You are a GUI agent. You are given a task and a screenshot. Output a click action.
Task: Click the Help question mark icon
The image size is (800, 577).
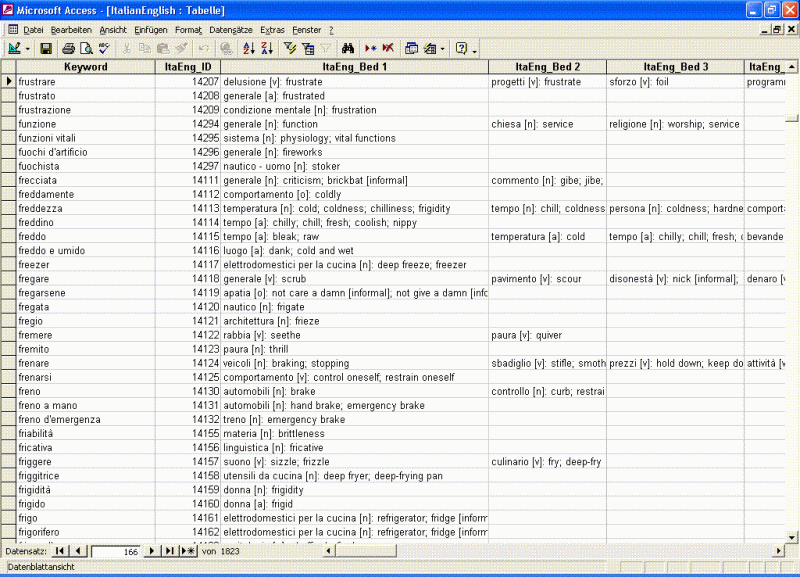tap(461, 48)
